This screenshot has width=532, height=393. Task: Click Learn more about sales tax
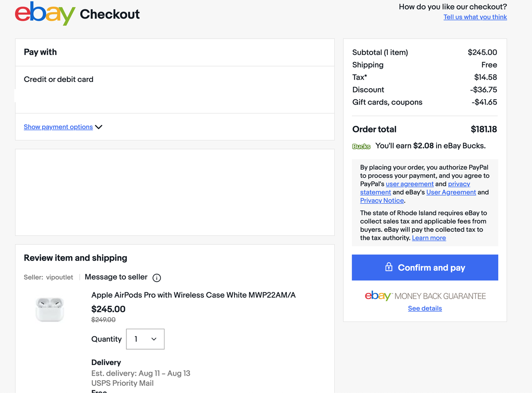tap(429, 238)
